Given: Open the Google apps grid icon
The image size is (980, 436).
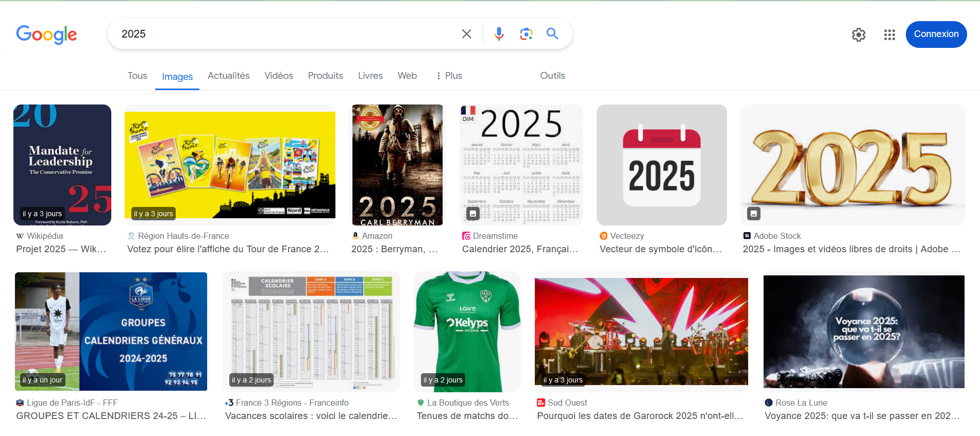Looking at the screenshot, I should (x=889, y=34).
